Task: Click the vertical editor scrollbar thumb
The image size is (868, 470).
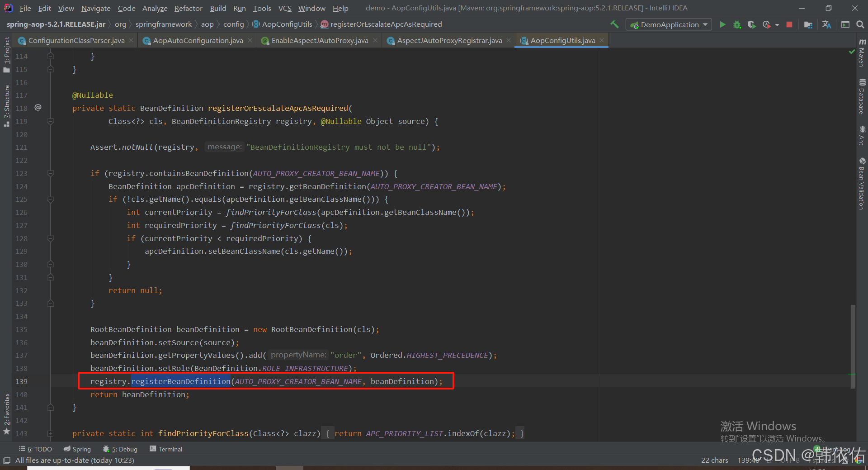Action: tap(853, 347)
